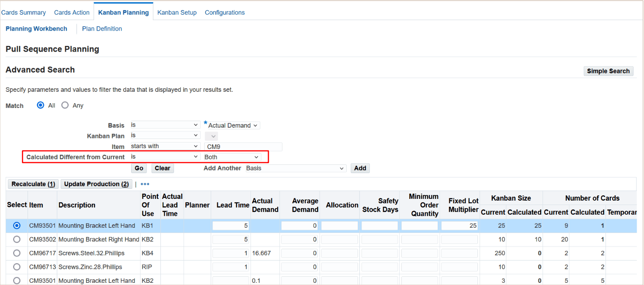Screen dimensions: 644x285
Task: Open Calculated Different from Current condition dropdown
Action: coord(165,156)
